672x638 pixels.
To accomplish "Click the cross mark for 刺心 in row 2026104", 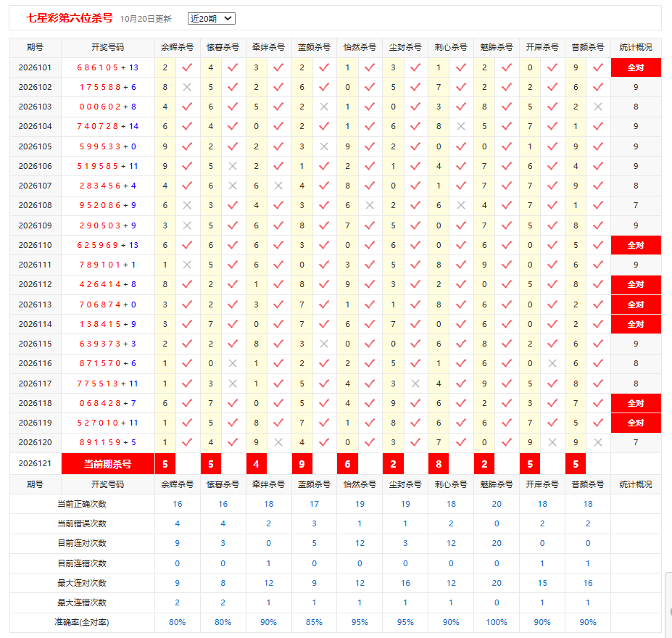I will [x=461, y=126].
